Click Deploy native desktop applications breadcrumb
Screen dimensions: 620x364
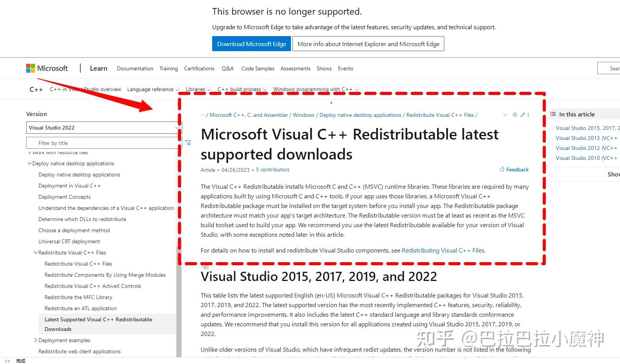point(360,115)
